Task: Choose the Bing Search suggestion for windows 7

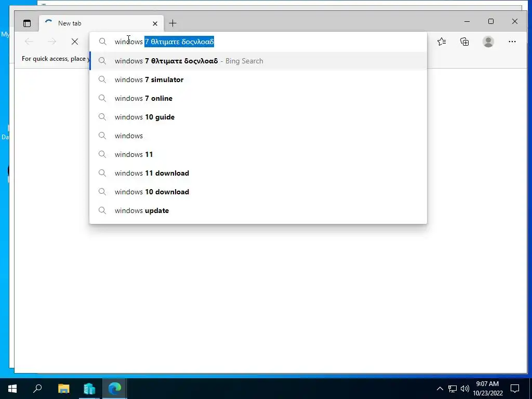Action: pos(258,61)
